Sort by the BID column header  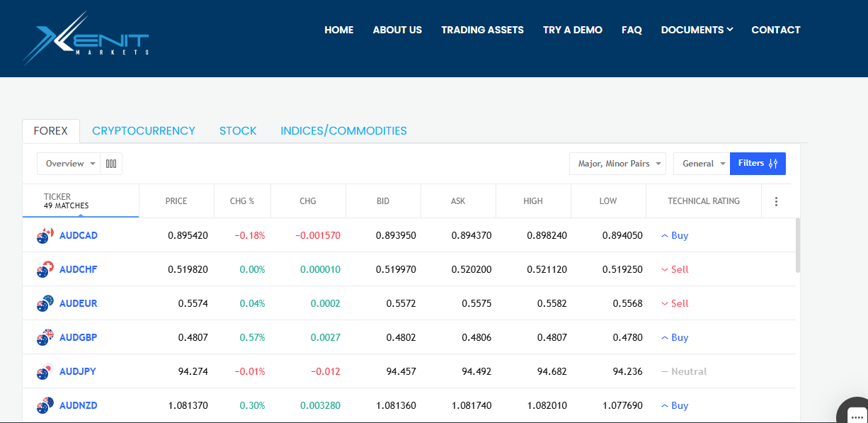click(383, 201)
